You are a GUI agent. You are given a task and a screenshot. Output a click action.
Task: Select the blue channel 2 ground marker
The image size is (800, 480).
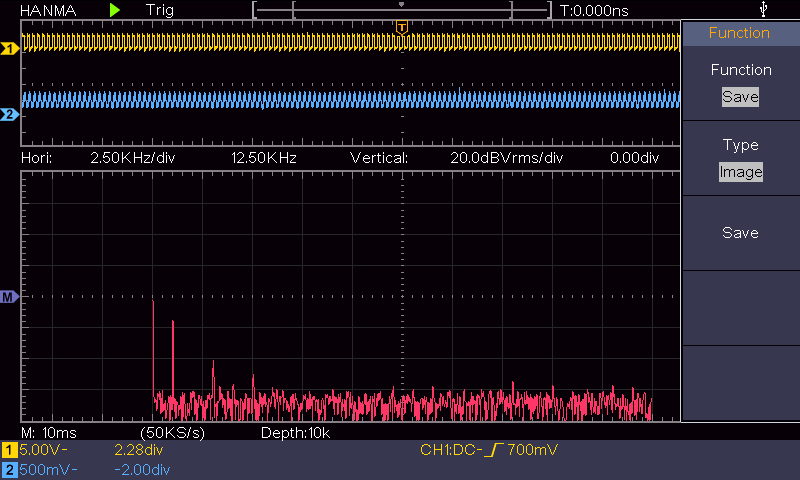pyautogui.click(x=10, y=115)
